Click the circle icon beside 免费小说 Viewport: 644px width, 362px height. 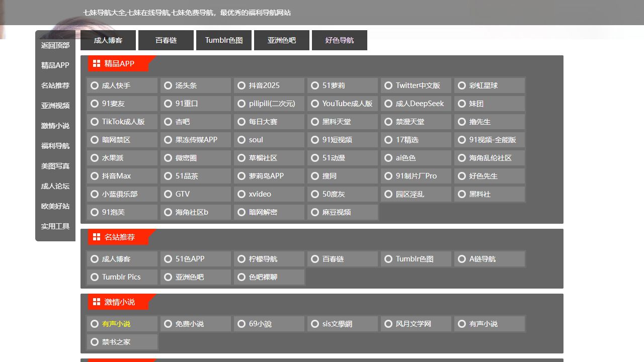coord(168,324)
